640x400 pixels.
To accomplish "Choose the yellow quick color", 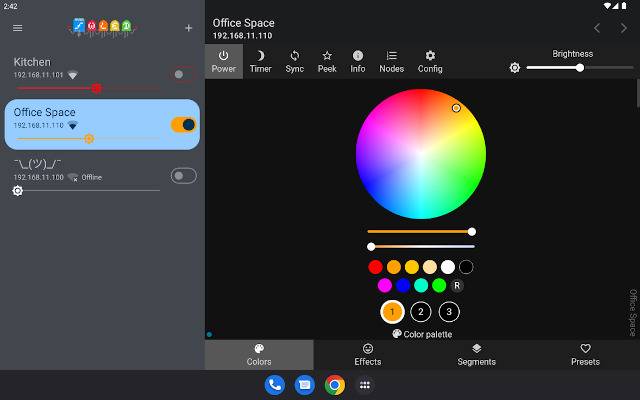I will click(412, 267).
